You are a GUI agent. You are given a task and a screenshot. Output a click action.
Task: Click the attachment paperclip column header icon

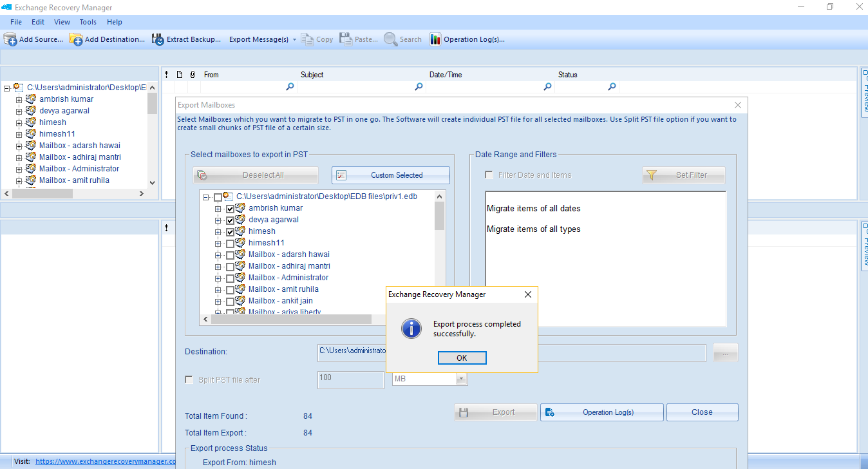[192, 75]
